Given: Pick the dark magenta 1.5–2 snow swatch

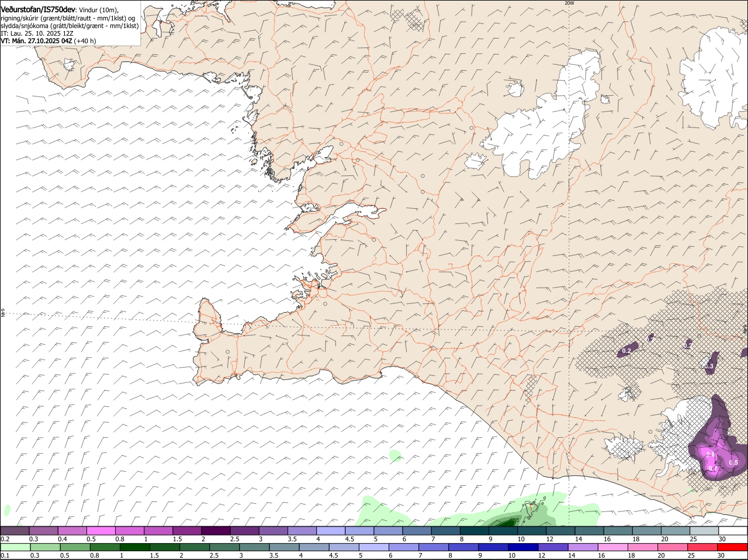Looking at the screenshot, I should point(187,531).
